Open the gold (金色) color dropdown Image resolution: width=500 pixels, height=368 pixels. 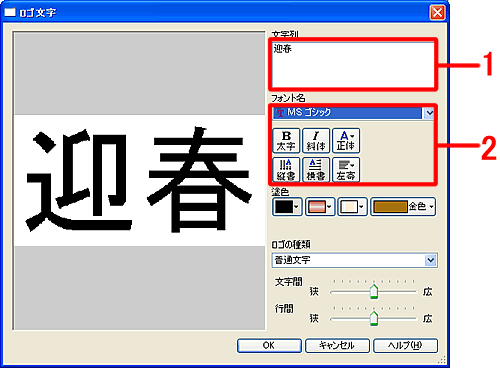coord(403,207)
